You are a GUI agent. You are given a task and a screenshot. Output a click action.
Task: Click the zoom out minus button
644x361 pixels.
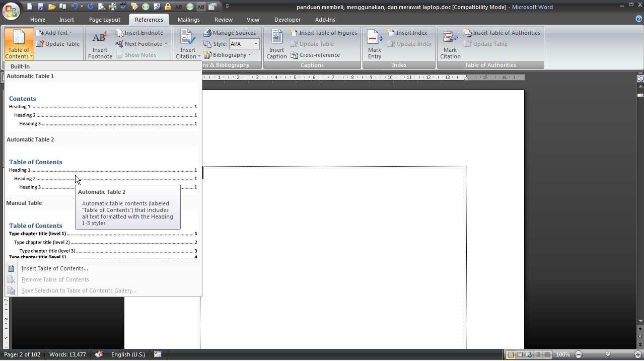click(578, 355)
